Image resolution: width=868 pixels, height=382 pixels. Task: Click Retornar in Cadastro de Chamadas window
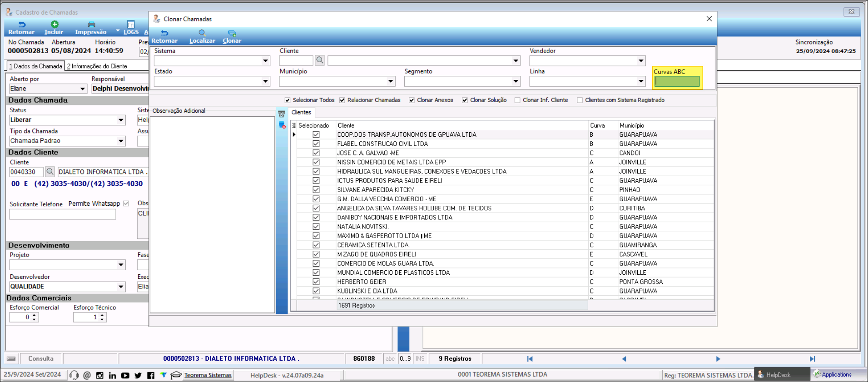click(x=21, y=28)
